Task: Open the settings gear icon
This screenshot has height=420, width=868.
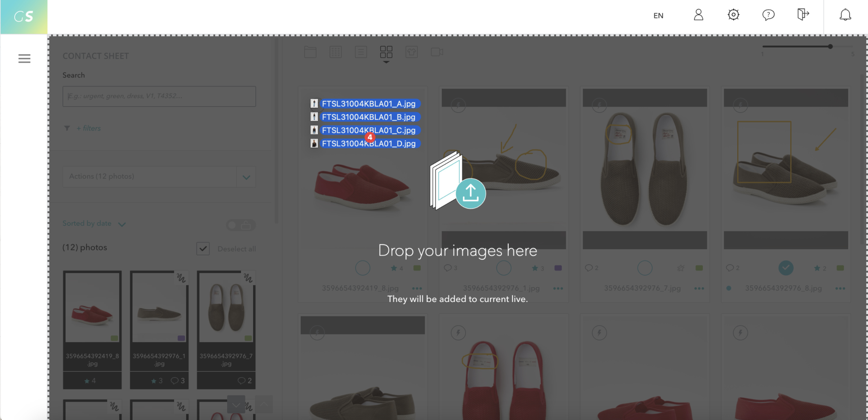Action: [733, 15]
